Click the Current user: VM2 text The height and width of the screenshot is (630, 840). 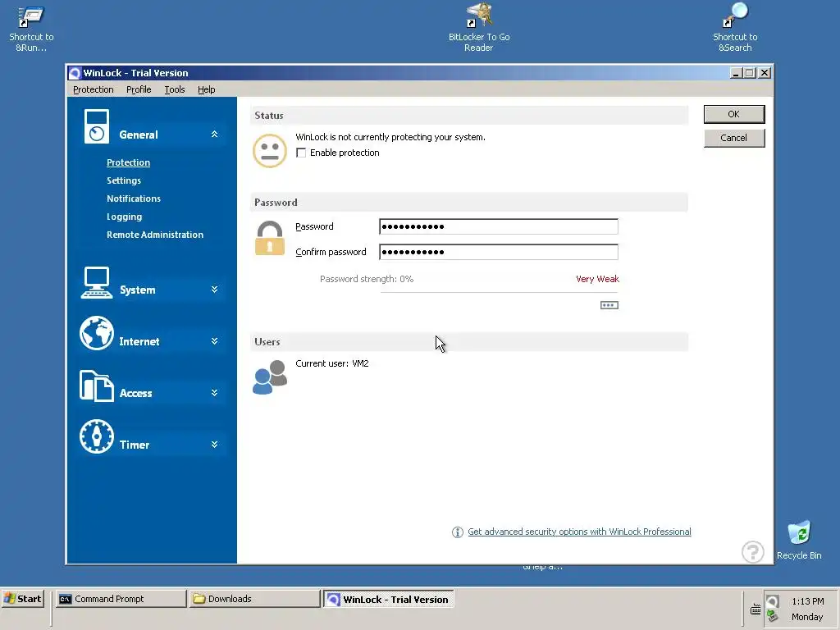332,363
